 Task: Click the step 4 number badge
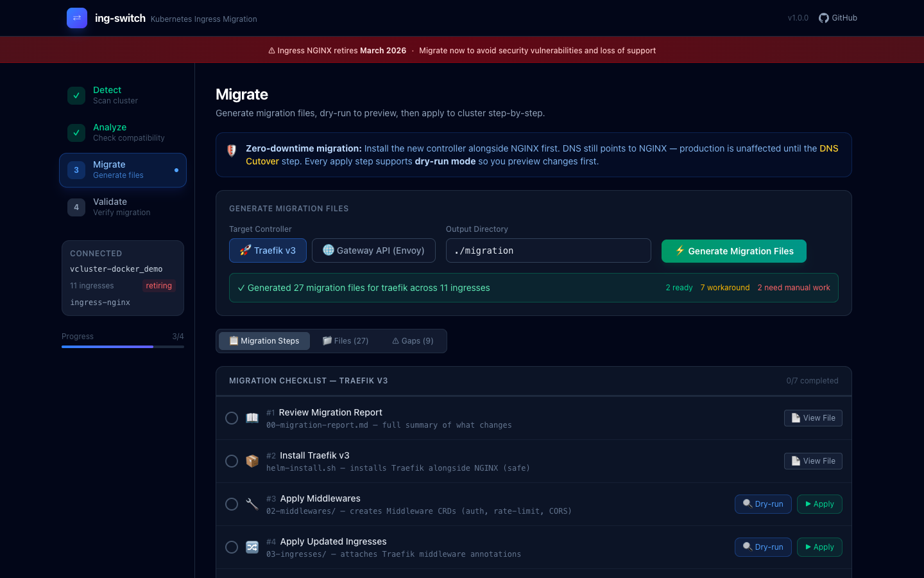[x=76, y=207]
